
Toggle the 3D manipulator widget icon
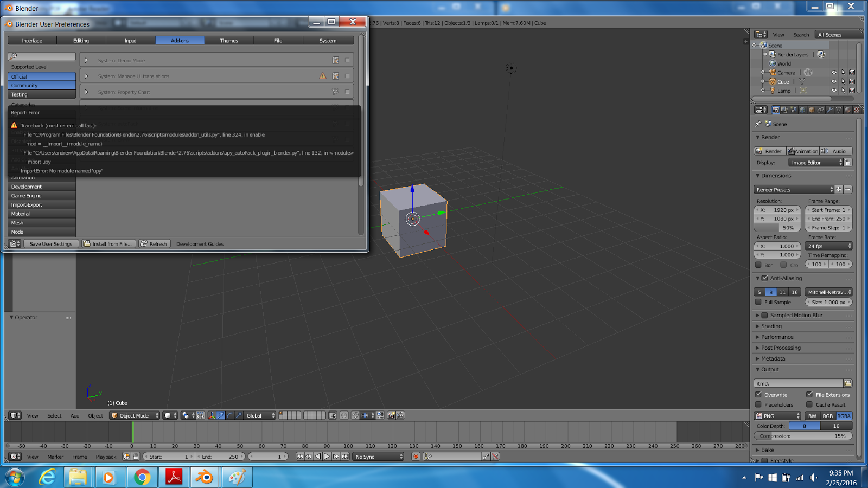coord(212,415)
